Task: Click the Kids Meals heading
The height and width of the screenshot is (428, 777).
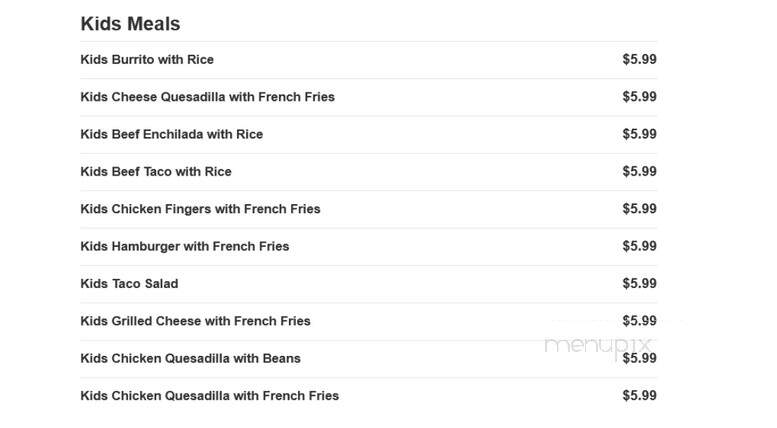Action: click(x=130, y=24)
